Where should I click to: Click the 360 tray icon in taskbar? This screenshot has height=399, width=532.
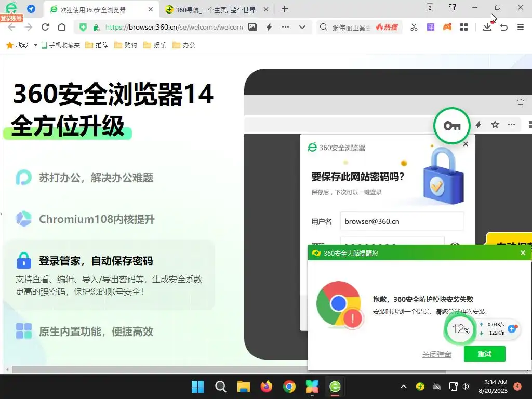point(420,387)
